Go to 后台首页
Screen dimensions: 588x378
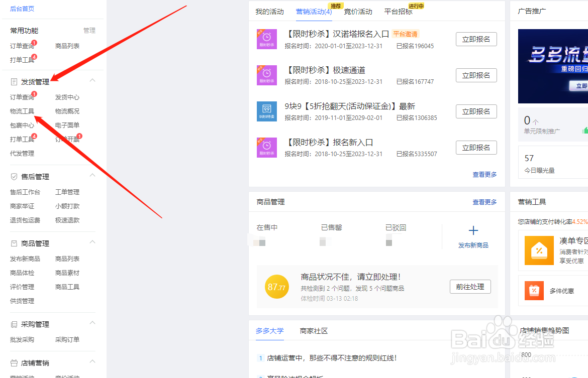(22, 9)
